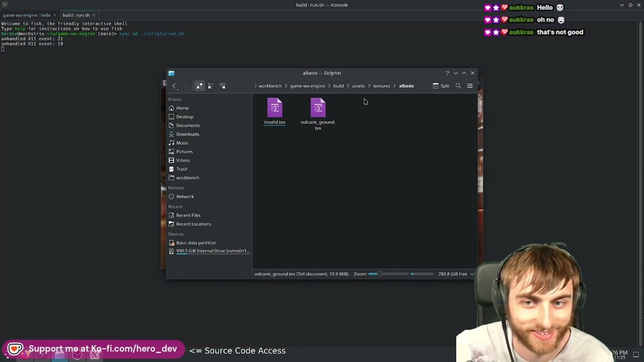The image size is (644, 362).
Task: Click the Places section header
Action: pyautogui.click(x=175, y=100)
